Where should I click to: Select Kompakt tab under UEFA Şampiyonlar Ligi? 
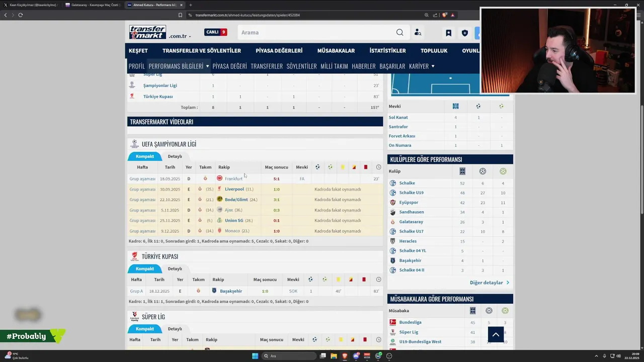144,156
